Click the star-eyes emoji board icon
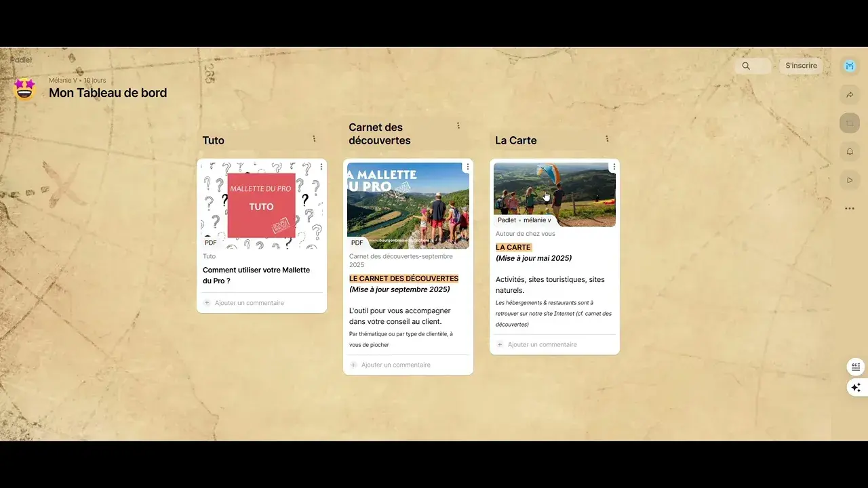The height and width of the screenshot is (488, 868). 24,88
